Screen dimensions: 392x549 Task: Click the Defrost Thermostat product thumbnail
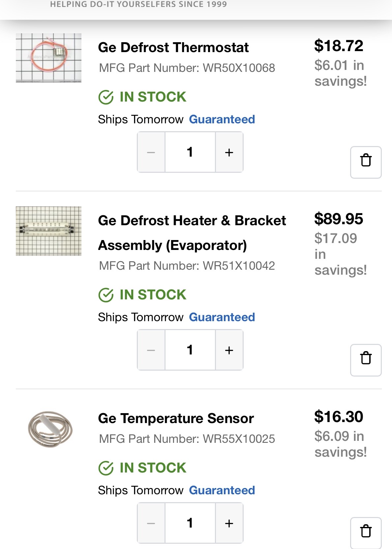tap(49, 58)
